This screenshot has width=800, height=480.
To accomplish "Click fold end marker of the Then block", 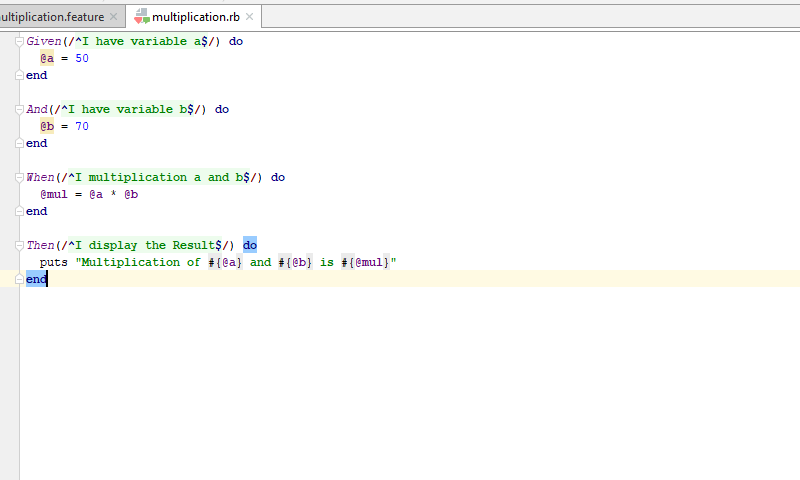I will (x=20, y=279).
